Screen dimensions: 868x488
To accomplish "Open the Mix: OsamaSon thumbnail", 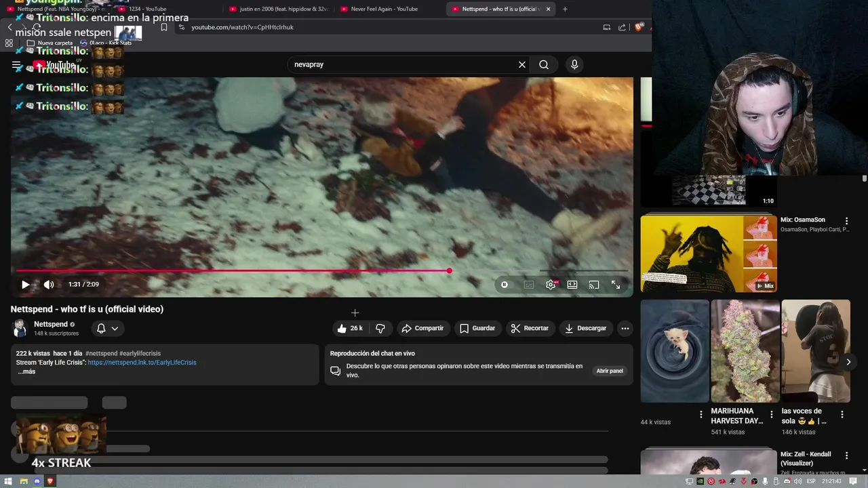I will click(x=709, y=253).
